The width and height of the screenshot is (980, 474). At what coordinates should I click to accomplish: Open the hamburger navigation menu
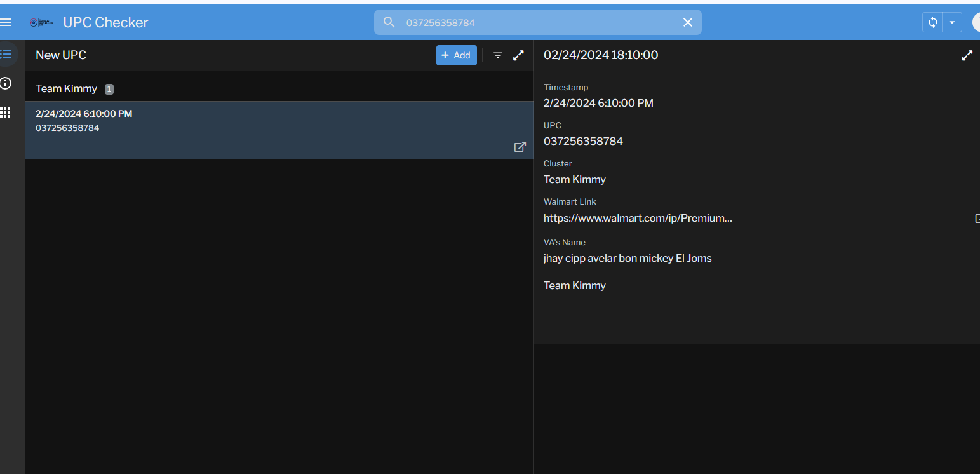[x=6, y=22]
